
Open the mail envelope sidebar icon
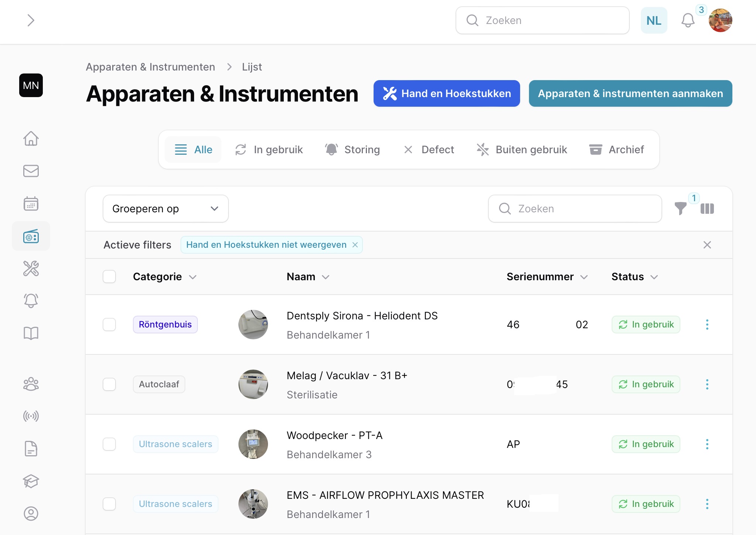[31, 171]
